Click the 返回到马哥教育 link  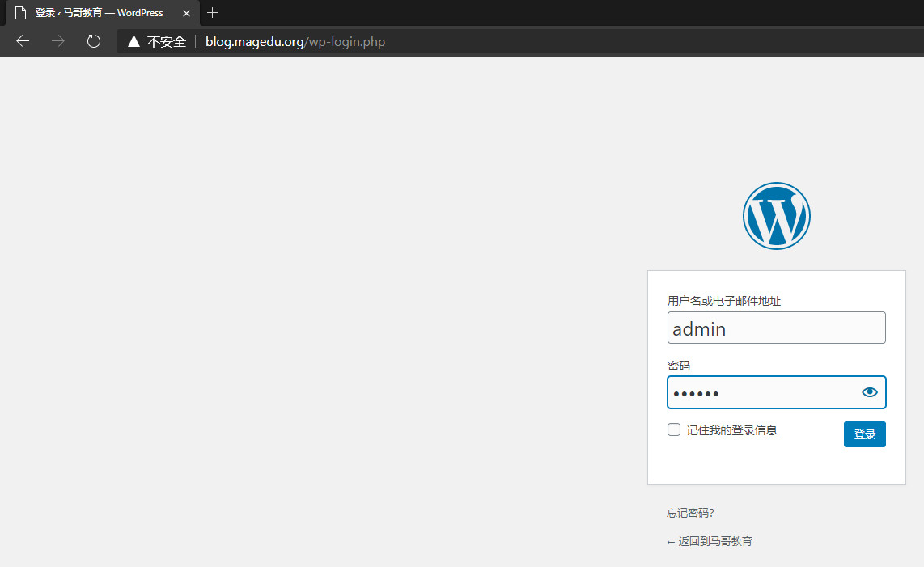pos(710,541)
